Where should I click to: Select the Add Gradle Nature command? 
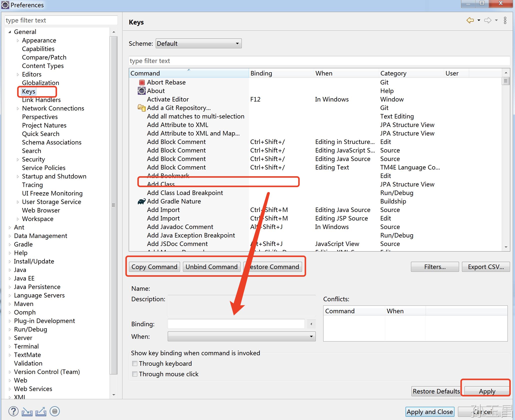coord(174,201)
